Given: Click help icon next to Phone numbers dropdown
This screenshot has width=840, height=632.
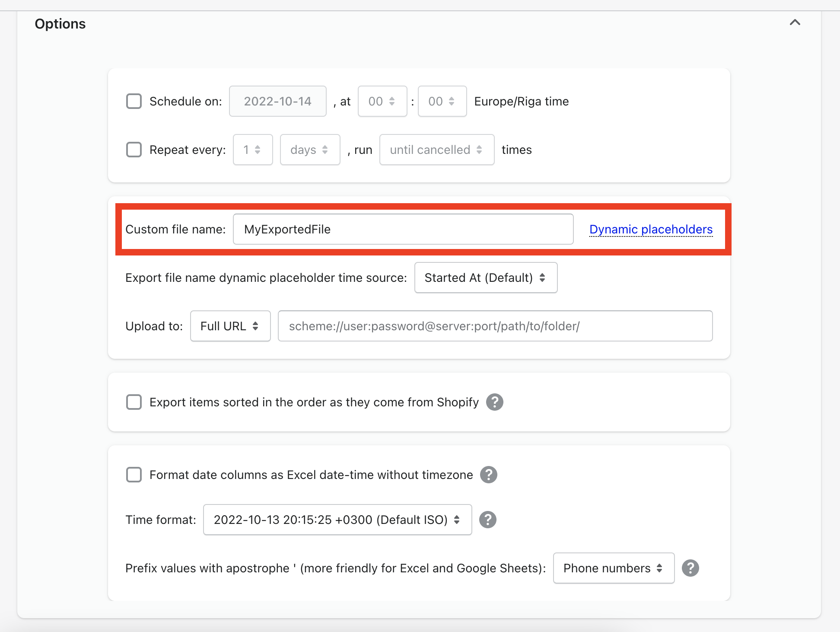Looking at the screenshot, I should coord(690,568).
